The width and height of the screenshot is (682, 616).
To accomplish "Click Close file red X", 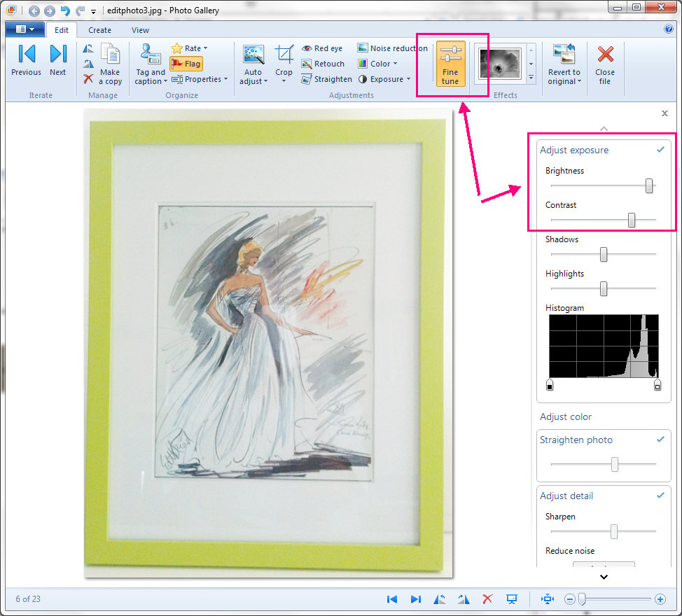I will (x=605, y=55).
